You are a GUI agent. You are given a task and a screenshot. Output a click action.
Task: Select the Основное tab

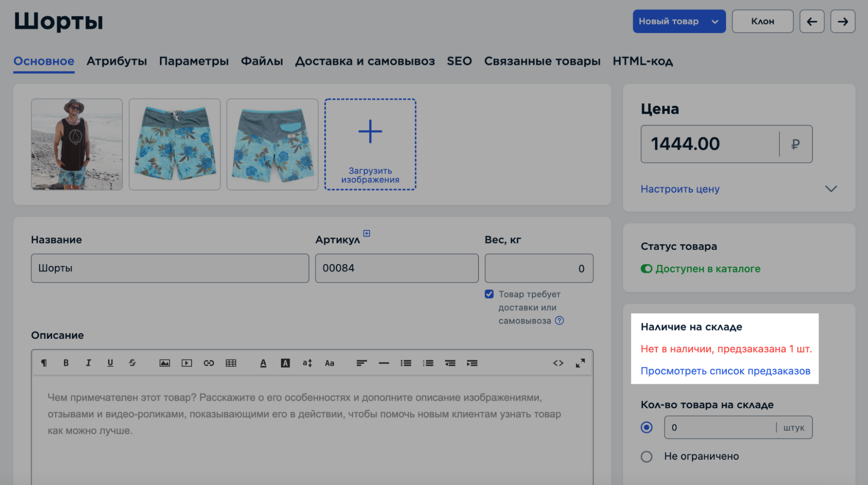[44, 61]
